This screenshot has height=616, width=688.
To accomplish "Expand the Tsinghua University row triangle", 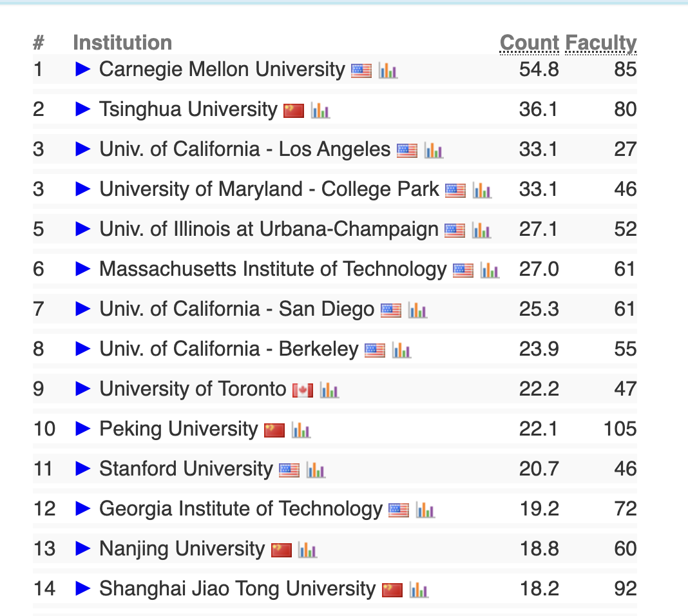I will coord(83,109).
